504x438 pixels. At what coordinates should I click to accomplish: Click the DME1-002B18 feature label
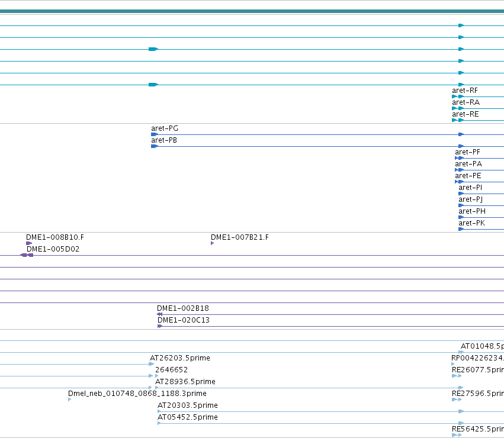tap(183, 308)
